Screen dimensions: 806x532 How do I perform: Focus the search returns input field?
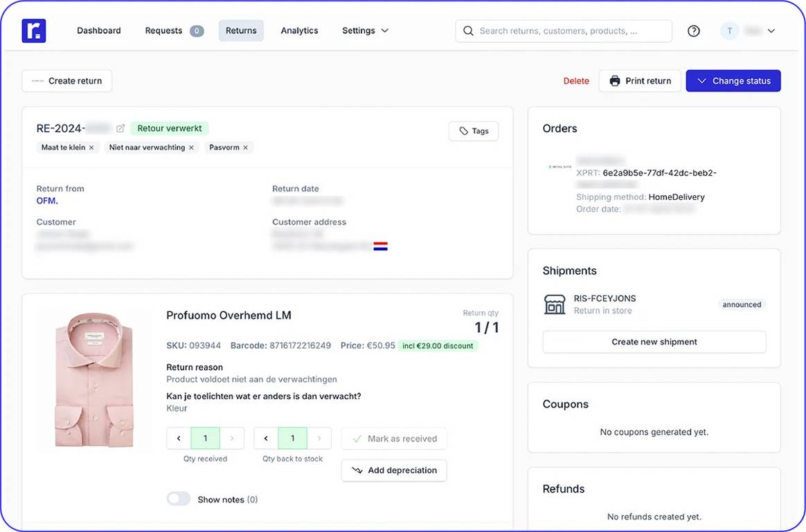pos(564,31)
